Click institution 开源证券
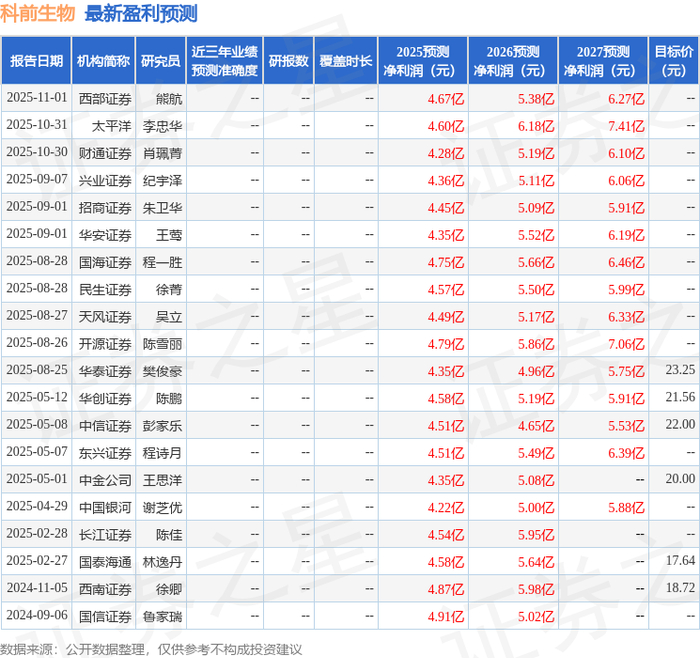 coord(105,344)
